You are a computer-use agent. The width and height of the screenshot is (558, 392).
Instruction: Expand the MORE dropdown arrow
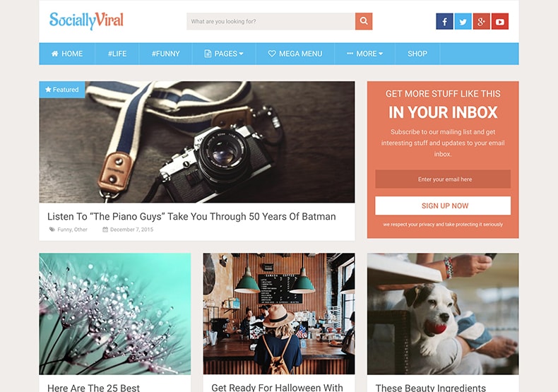(x=381, y=54)
